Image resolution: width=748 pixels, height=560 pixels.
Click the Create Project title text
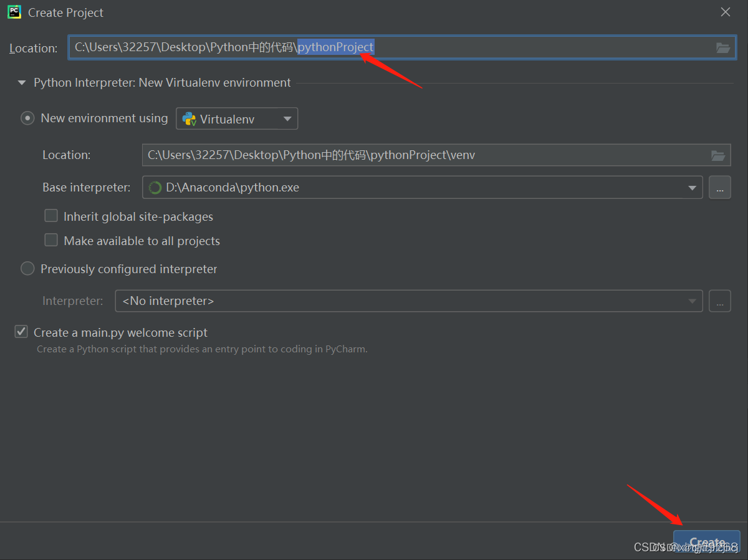(65, 12)
